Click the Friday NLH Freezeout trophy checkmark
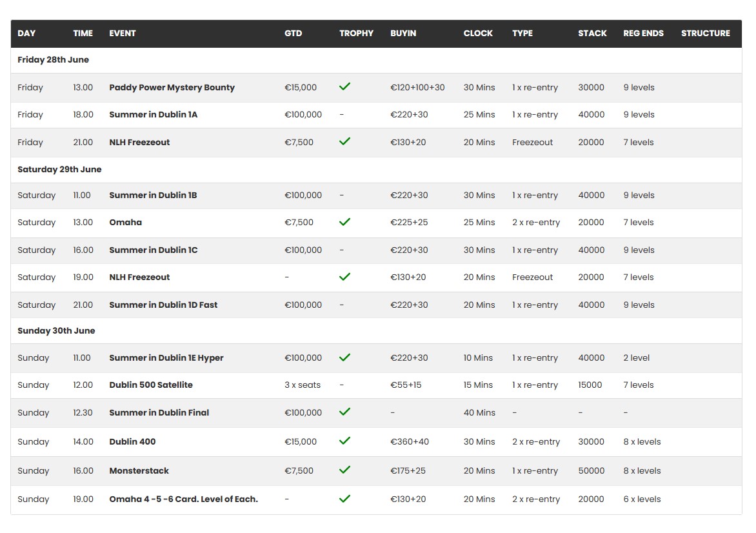 tap(344, 141)
